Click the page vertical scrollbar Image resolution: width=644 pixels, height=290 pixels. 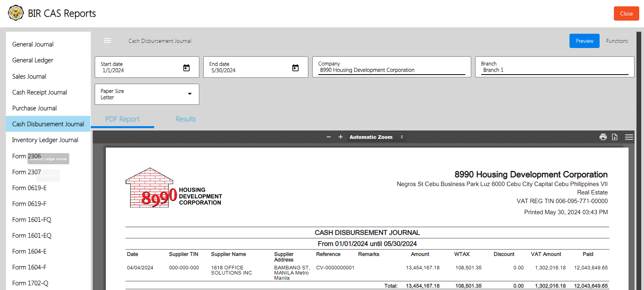click(x=639, y=161)
